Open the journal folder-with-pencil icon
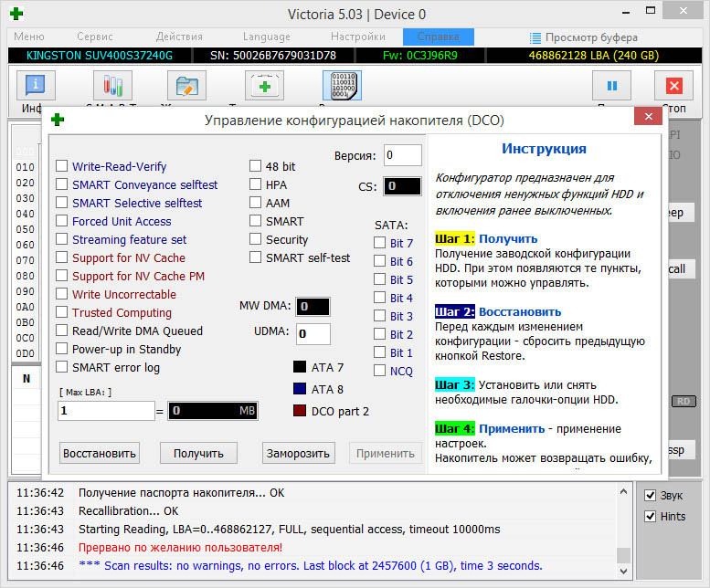Viewport: 710px width, 588px height. coord(186,86)
